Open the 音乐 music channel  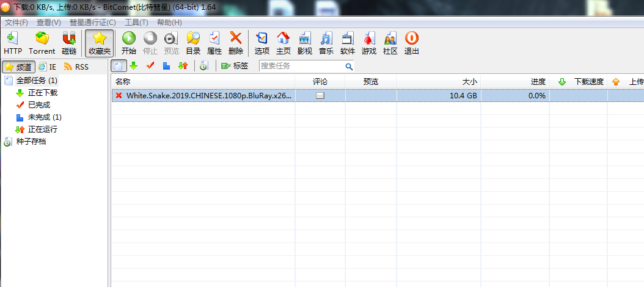326,43
